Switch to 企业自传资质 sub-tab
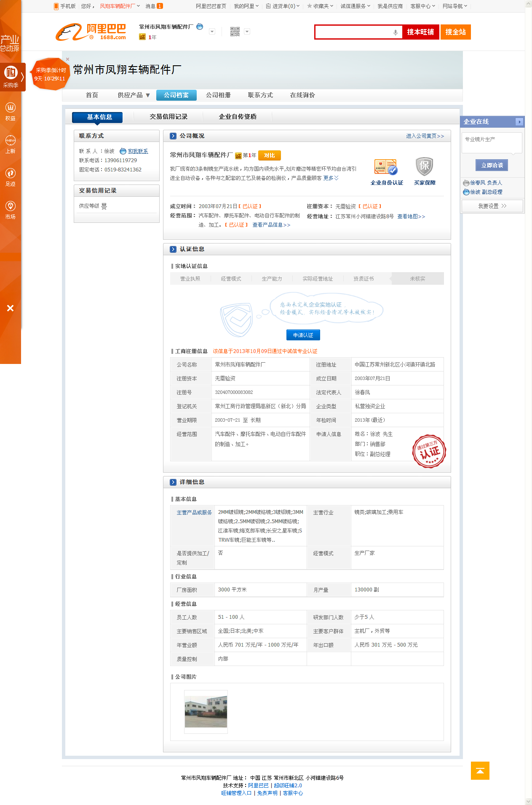The width and height of the screenshot is (532, 805). pos(238,117)
